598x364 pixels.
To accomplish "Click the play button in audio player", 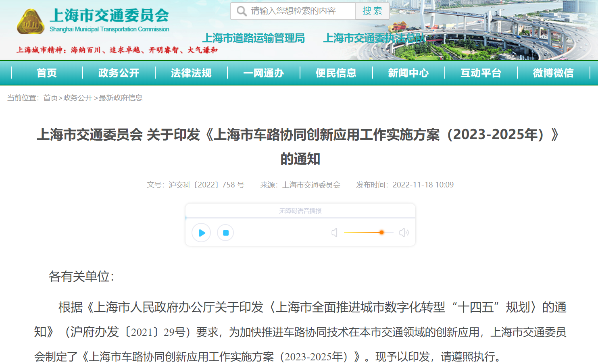I will pos(201,233).
